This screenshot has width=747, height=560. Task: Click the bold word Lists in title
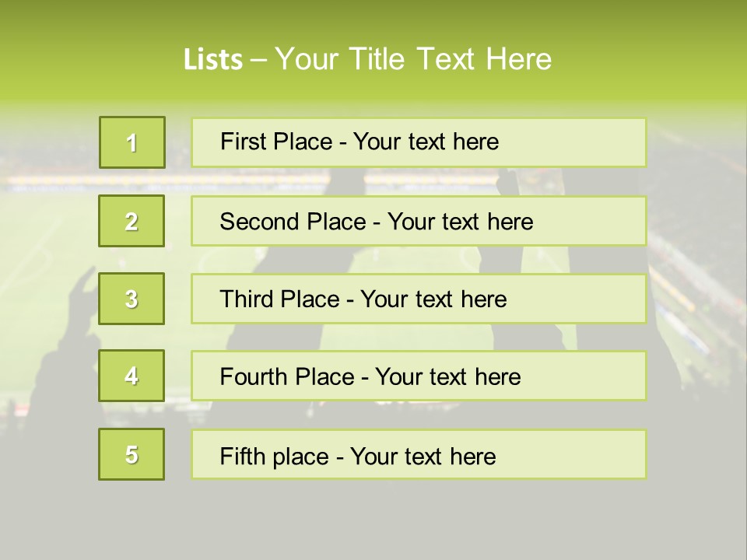pyautogui.click(x=213, y=60)
